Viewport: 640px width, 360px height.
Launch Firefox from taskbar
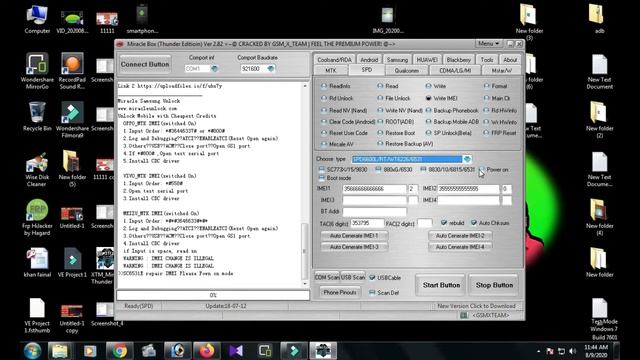(207, 351)
